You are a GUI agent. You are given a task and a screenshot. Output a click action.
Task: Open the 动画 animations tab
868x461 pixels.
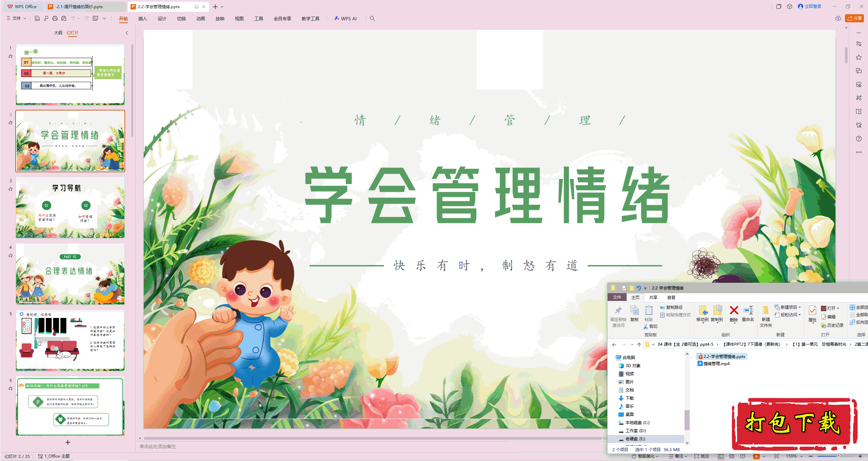coord(200,19)
